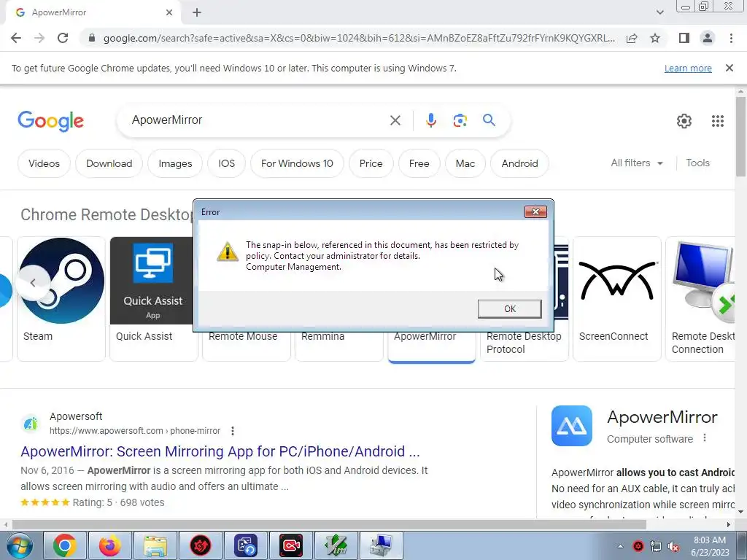Toggle Chrome side panel

pos(684,38)
